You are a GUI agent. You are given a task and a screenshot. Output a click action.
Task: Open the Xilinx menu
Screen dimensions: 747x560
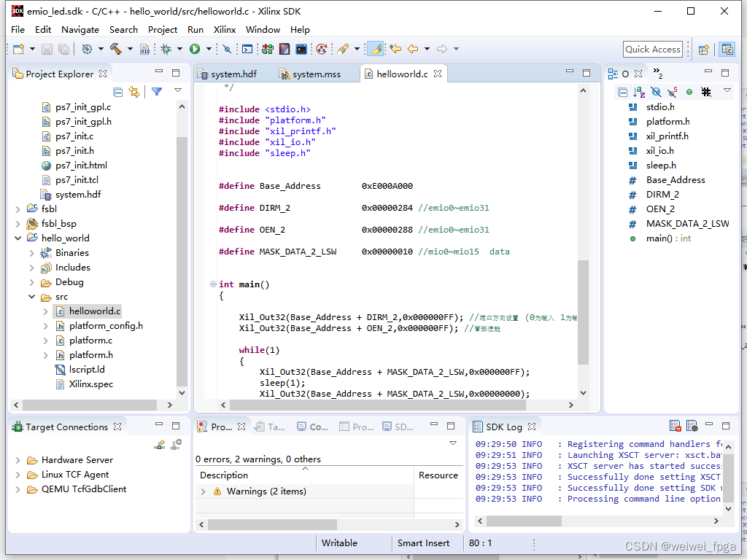pos(225,29)
